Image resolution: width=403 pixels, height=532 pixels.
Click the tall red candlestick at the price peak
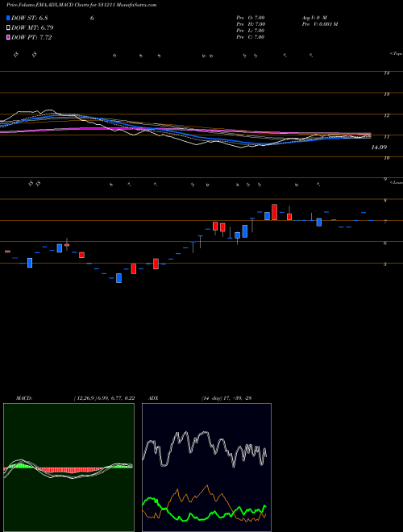[x=274, y=212]
